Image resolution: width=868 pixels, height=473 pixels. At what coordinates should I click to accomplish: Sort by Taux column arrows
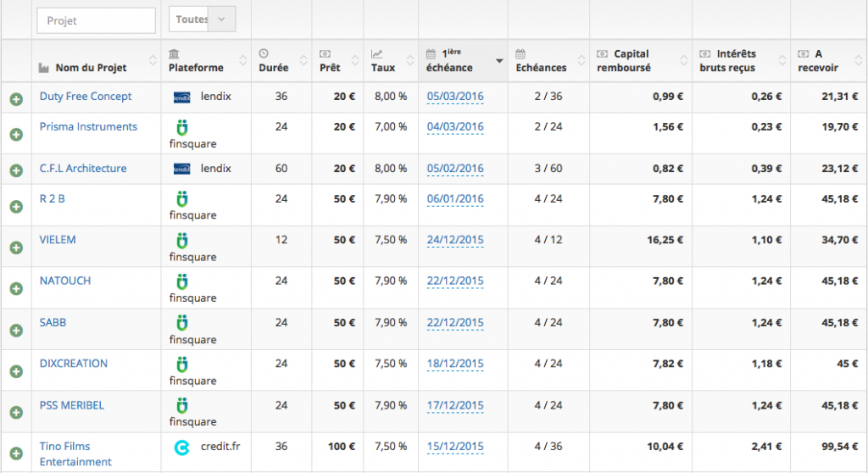tap(409, 60)
